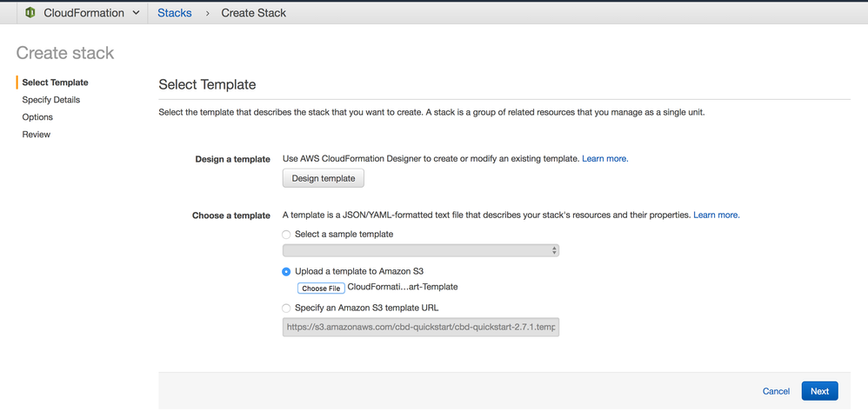Open Learn more link about templates
The height and width of the screenshot is (411, 868).
[x=717, y=215]
